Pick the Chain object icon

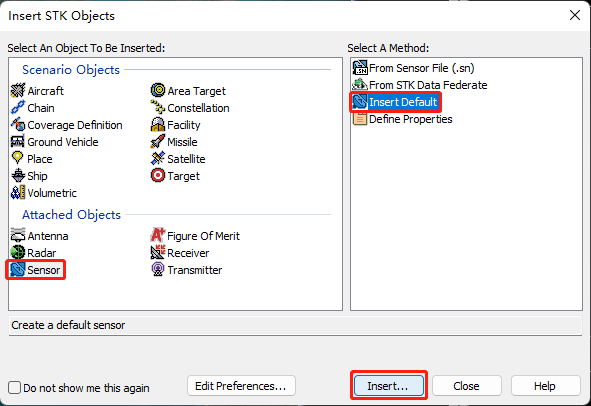coord(18,108)
